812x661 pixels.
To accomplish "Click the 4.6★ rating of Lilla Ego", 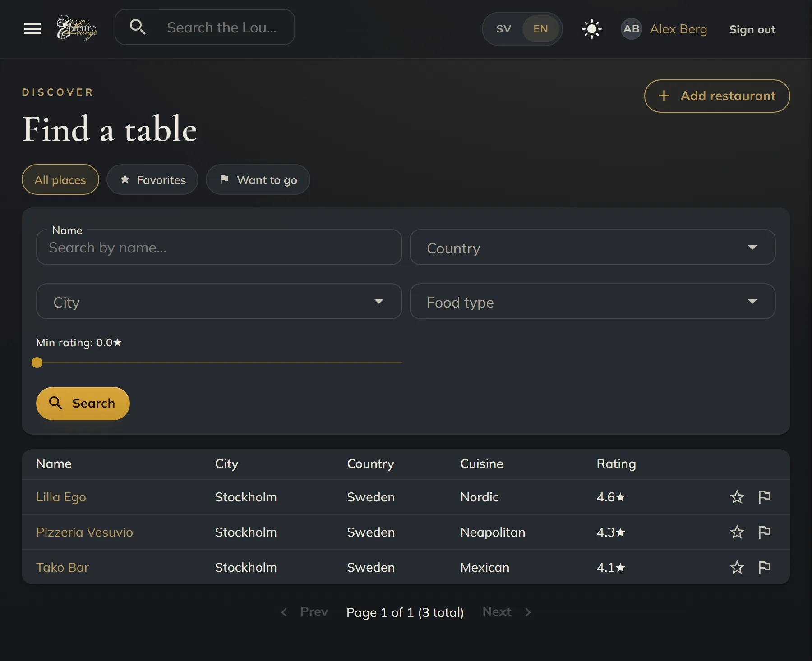I will [611, 497].
